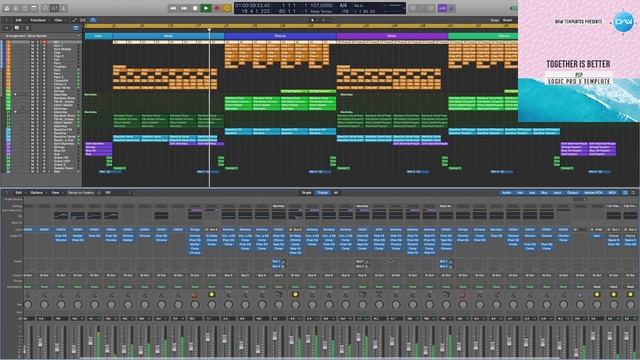Open the mixer Options menu

point(37,193)
